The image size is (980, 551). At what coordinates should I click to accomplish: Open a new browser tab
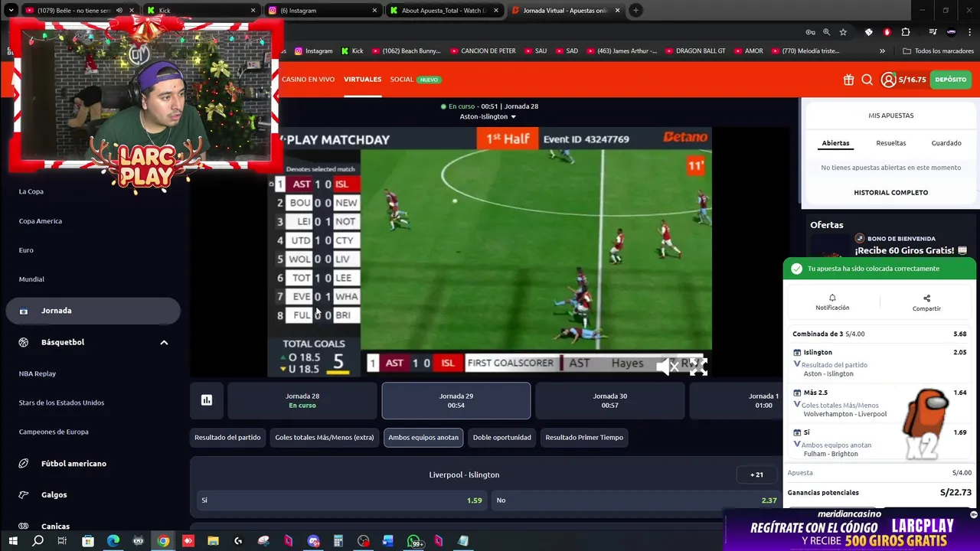coord(635,11)
